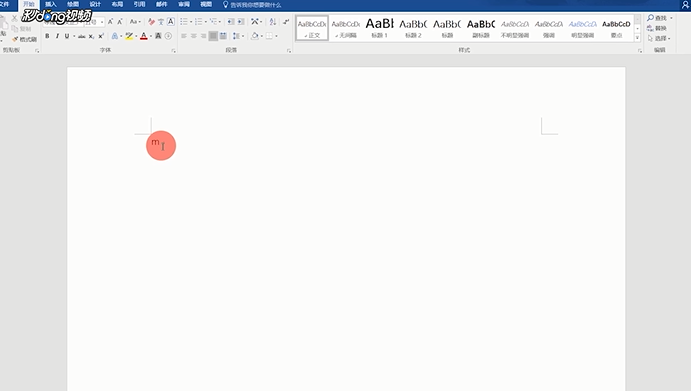Decrease font size with the shrink font icon
Screen dimensions: 691x391
click(x=119, y=22)
